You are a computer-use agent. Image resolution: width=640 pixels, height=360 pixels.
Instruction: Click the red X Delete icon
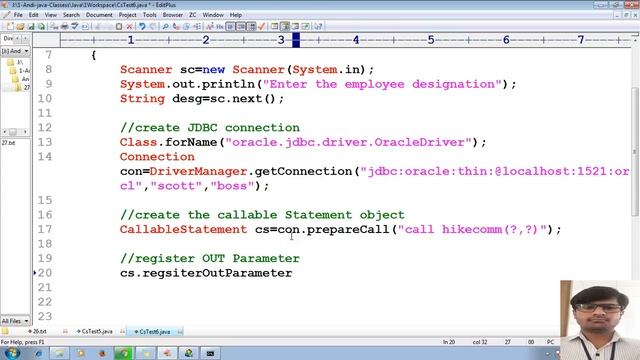pos(129,27)
